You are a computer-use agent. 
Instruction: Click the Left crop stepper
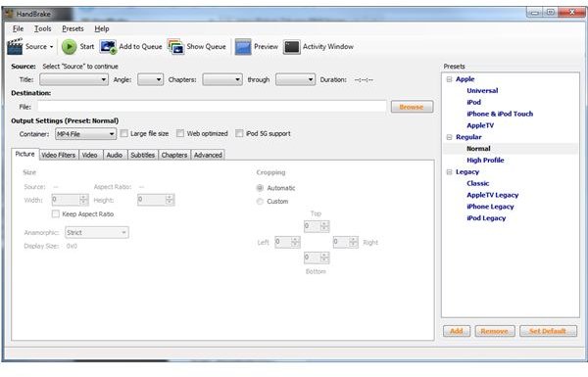pyautogui.click(x=287, y=242)
